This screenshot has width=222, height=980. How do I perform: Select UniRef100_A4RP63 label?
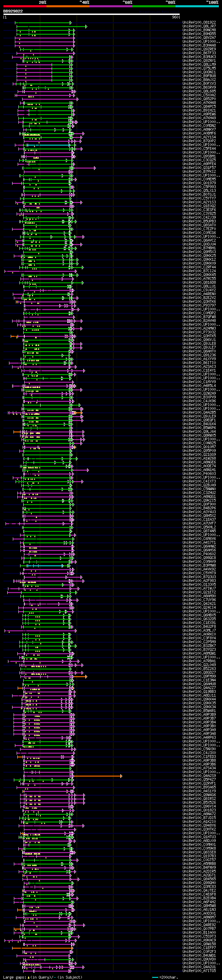click(199, 737)
